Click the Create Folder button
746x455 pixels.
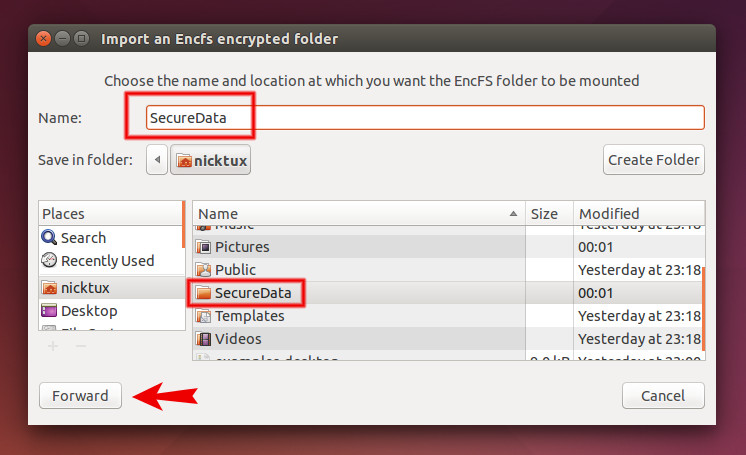[x=654, y=160]
